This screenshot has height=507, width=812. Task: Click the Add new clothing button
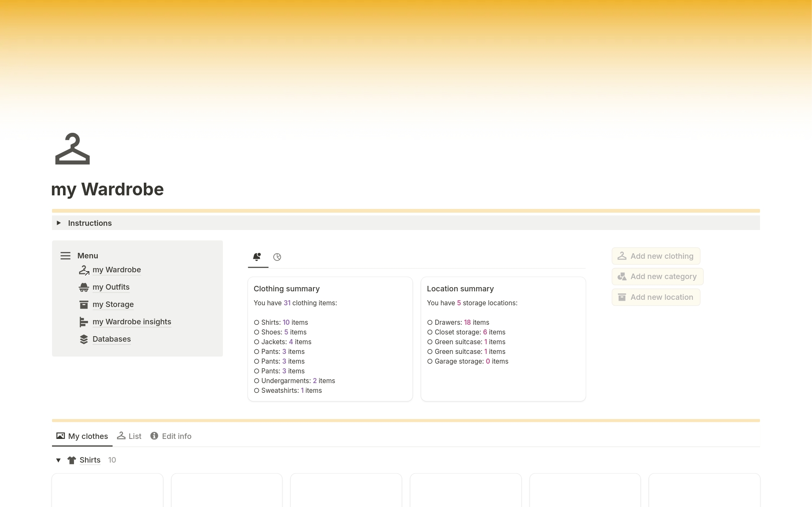[x=655, y=256]
